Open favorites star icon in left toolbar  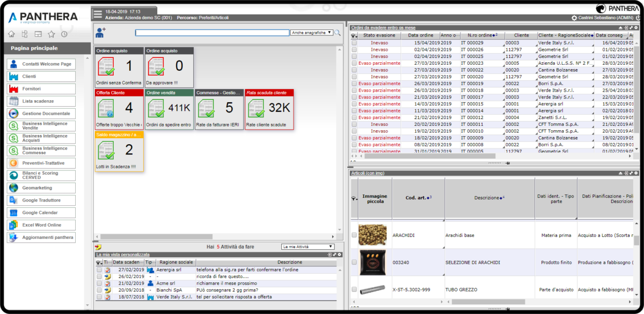pos(51,34)
